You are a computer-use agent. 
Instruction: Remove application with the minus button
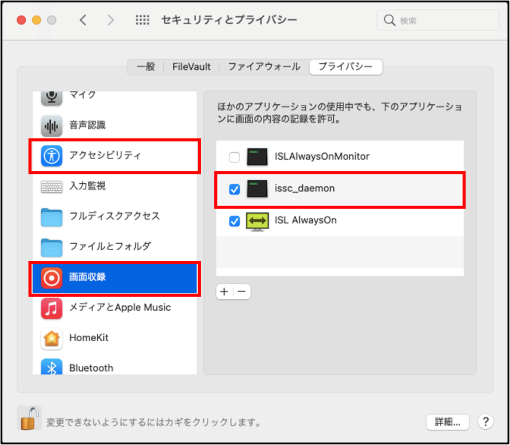[242, 292]
